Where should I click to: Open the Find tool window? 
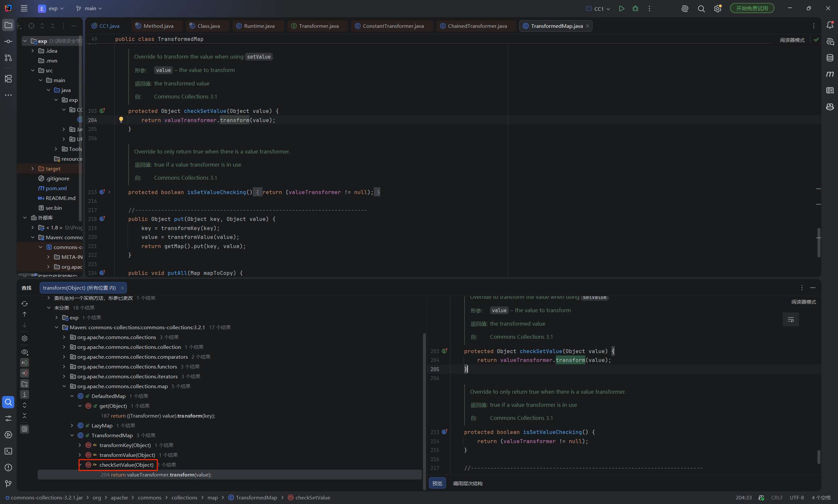[x=8, y=402]
